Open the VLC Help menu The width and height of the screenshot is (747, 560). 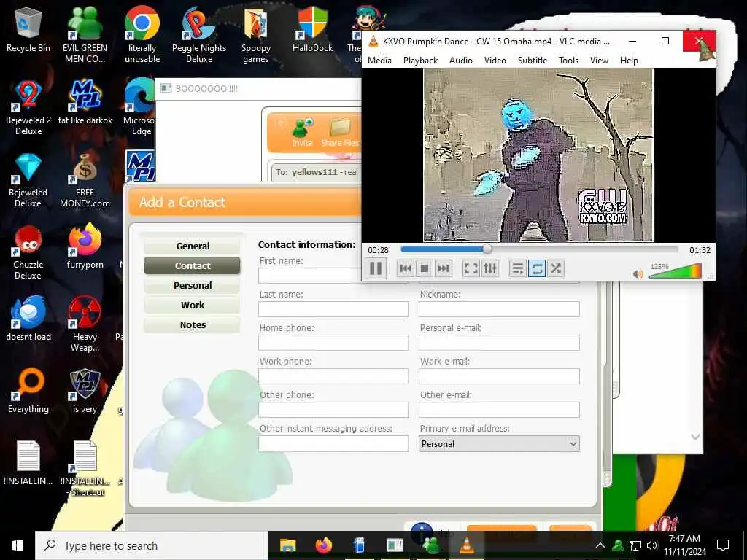tap(629, 61)
